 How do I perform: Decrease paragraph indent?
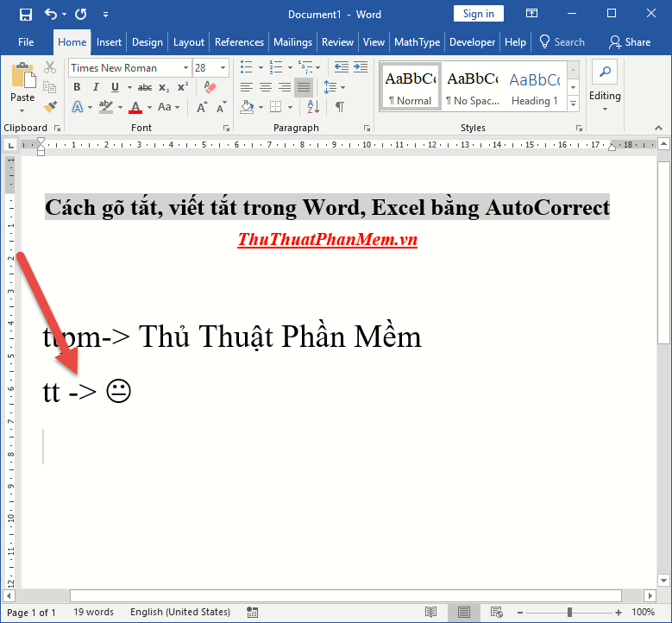click(x=341, y=67)
